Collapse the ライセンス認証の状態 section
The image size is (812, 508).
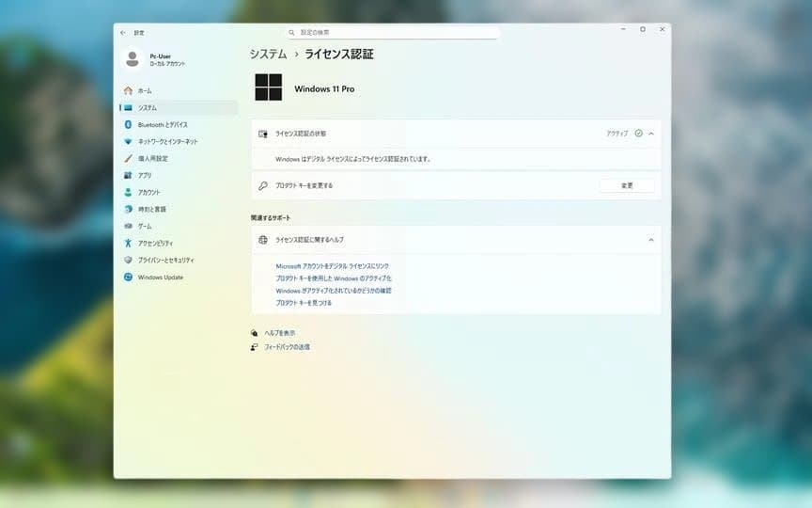651,134
